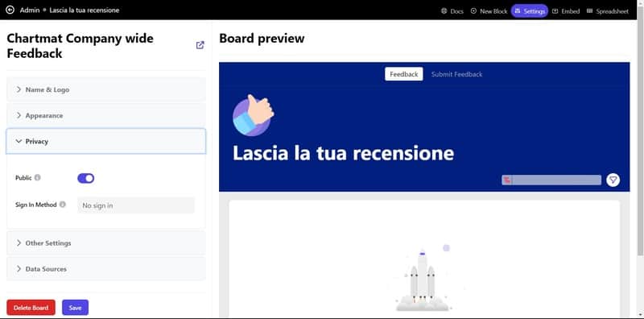644x319 pixels.
Task: Click the info icon beside Sign In Method
Action: point(63,205)
